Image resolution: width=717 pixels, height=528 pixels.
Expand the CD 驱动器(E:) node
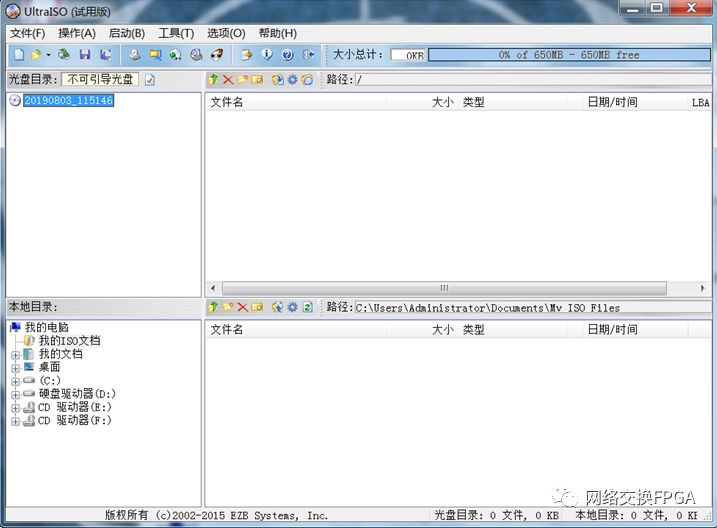point(16,408)
